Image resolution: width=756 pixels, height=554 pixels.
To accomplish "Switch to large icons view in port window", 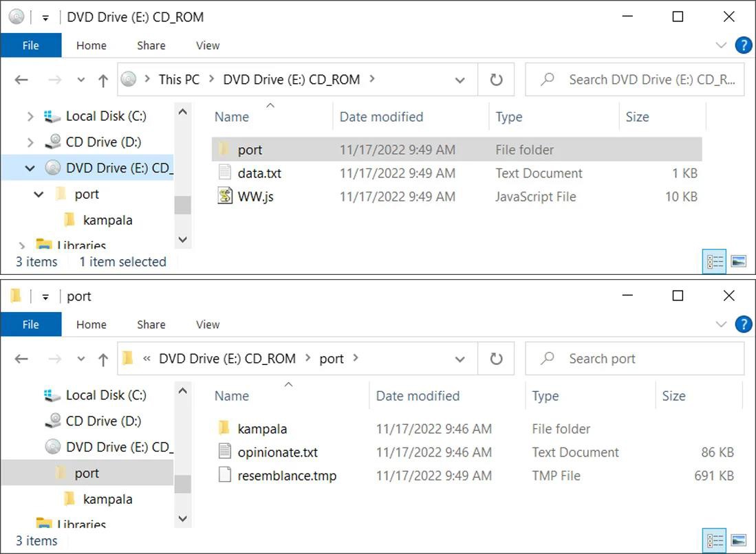I will [x=738, y=540].
